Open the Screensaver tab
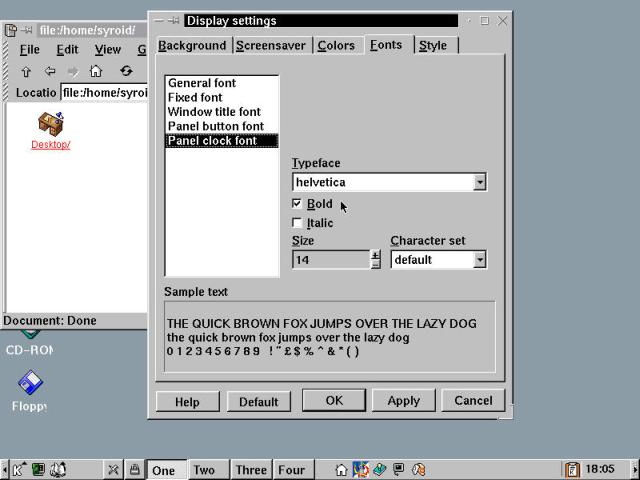 (x=271, y=45)
